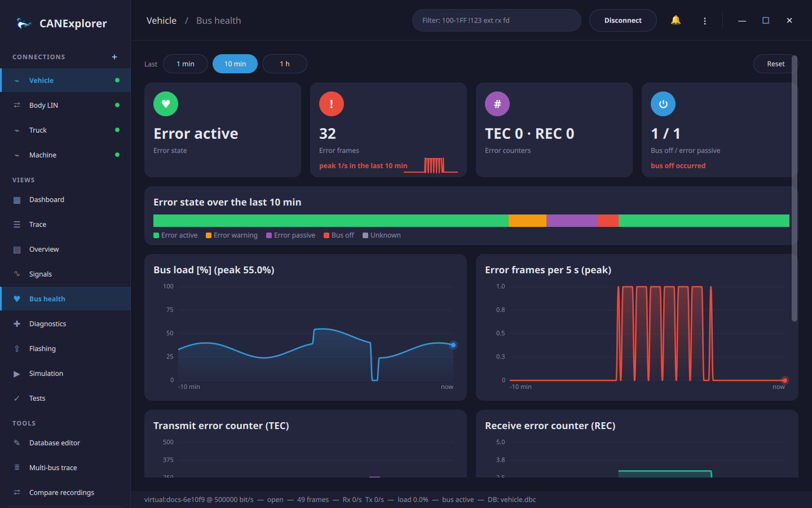This screenshot has width=812, height=508.
Task: Click the Bus health heart icon
Action: pyautogui.click(x=17, y=299)
